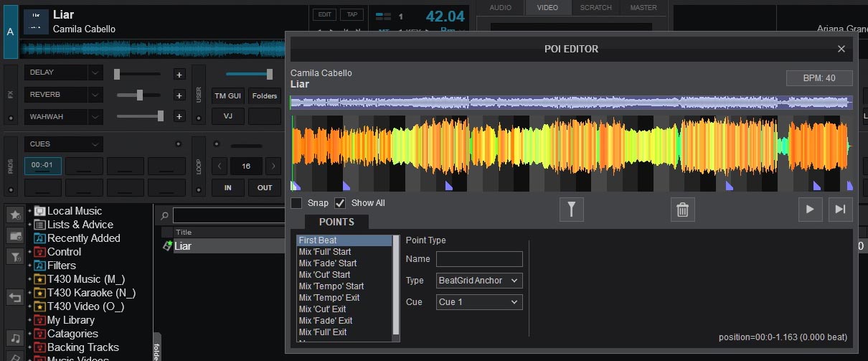Delete the selected point with trash icon
868x361 pixels.
pyautogui.click(x=683, y=210)
